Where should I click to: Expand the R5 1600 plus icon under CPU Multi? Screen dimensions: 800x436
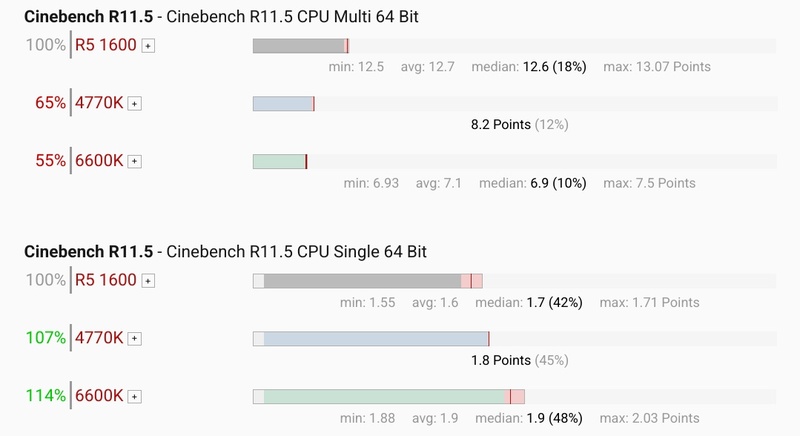pyautogui.click(x=148, y=46)
